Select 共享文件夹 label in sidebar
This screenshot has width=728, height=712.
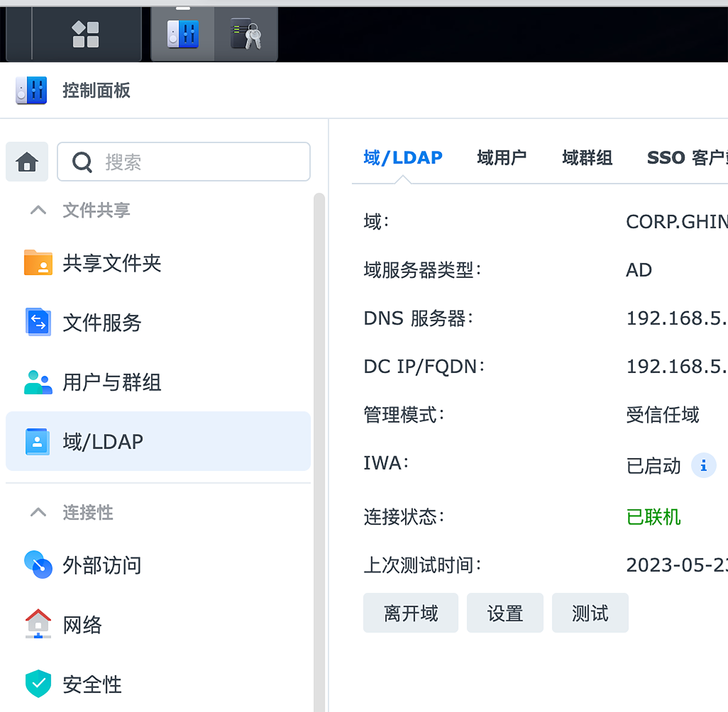click(112, 263)
